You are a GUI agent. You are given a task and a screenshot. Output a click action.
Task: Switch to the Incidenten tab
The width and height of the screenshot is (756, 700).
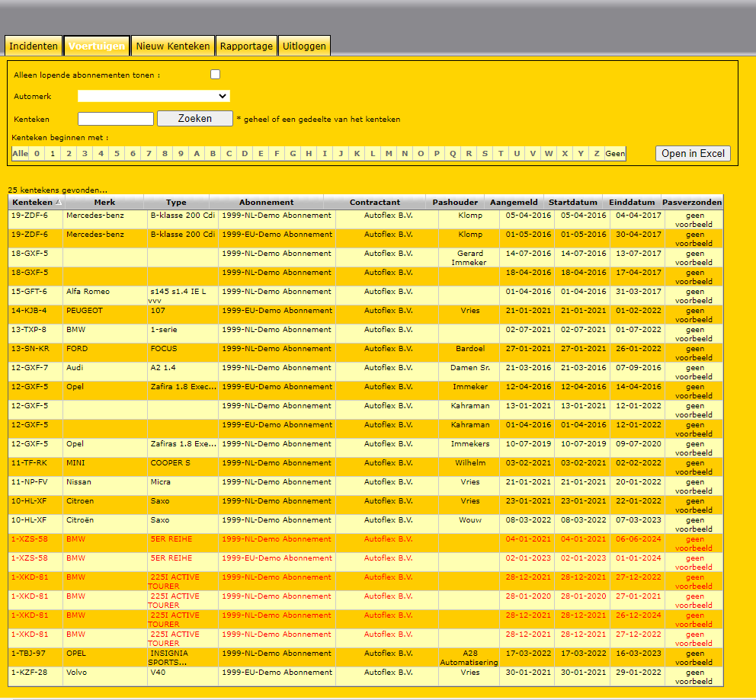click(x=34, y=46)
